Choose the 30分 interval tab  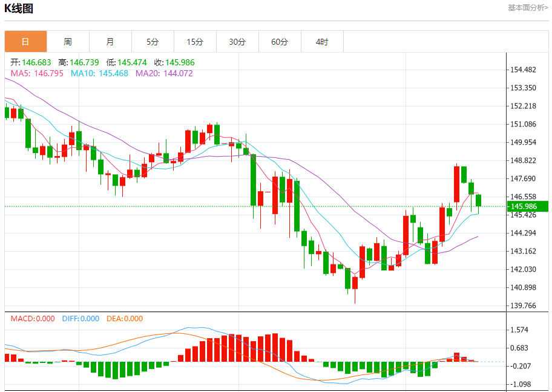pyautogui.click(x=237, y=42)
